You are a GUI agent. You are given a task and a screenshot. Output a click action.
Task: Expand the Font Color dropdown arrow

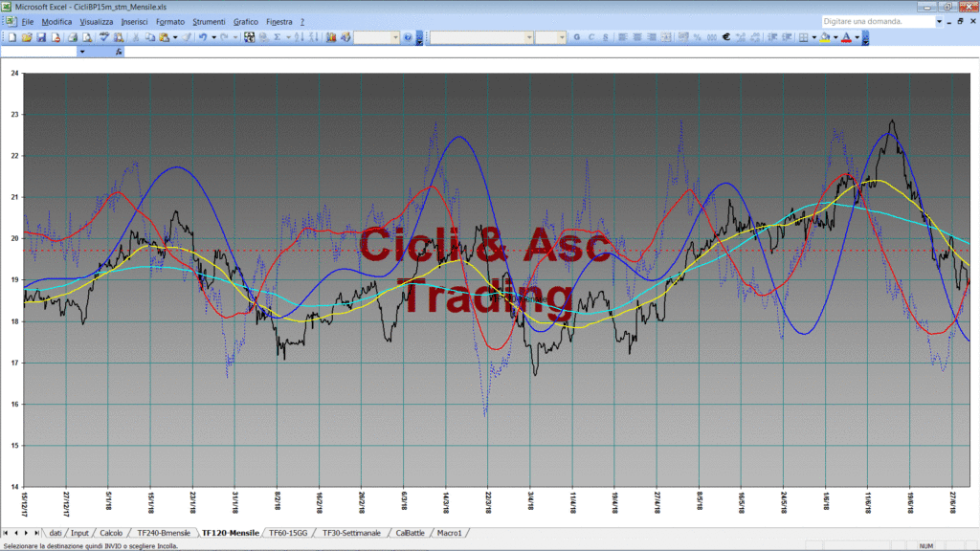click(857, 37)
